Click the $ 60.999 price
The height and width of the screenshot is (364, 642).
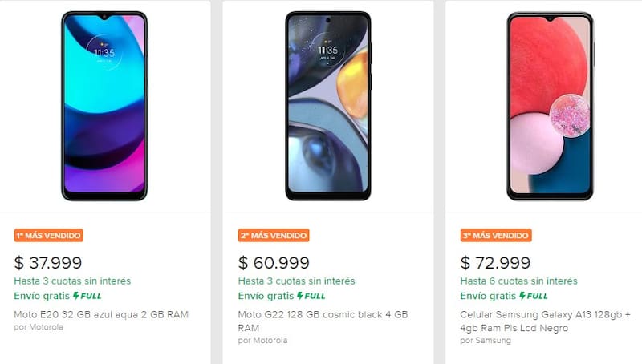pyautogui.click(x=272, y=262)
